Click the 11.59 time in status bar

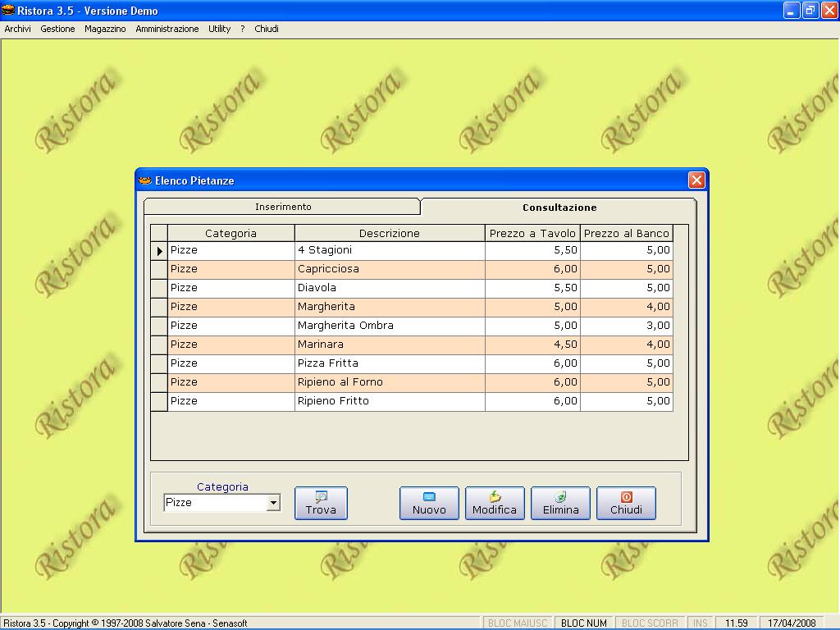[x=736, y=623]
